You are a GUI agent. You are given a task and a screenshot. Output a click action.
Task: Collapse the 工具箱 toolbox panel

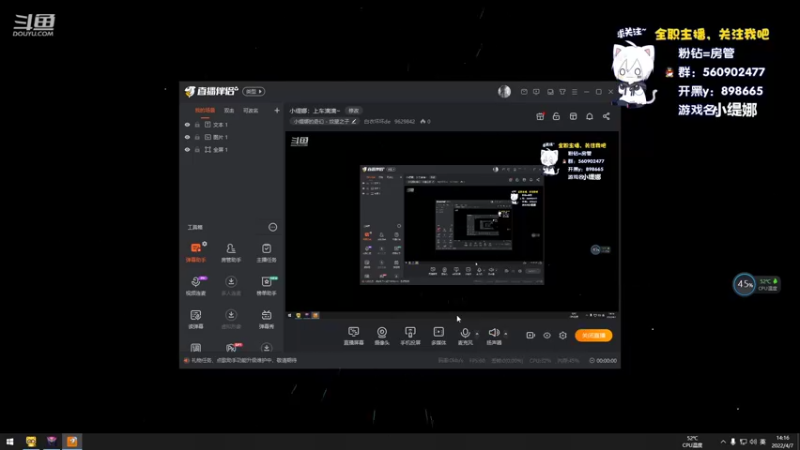(273, 227)
